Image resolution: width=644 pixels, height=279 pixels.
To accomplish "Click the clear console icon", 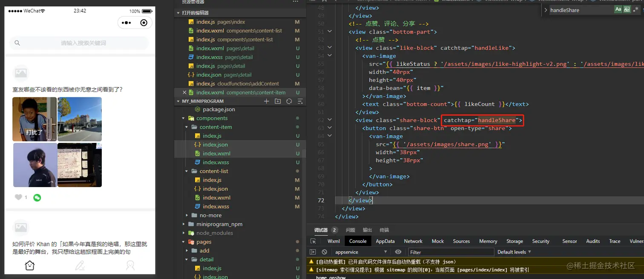I will click(324, 252).
